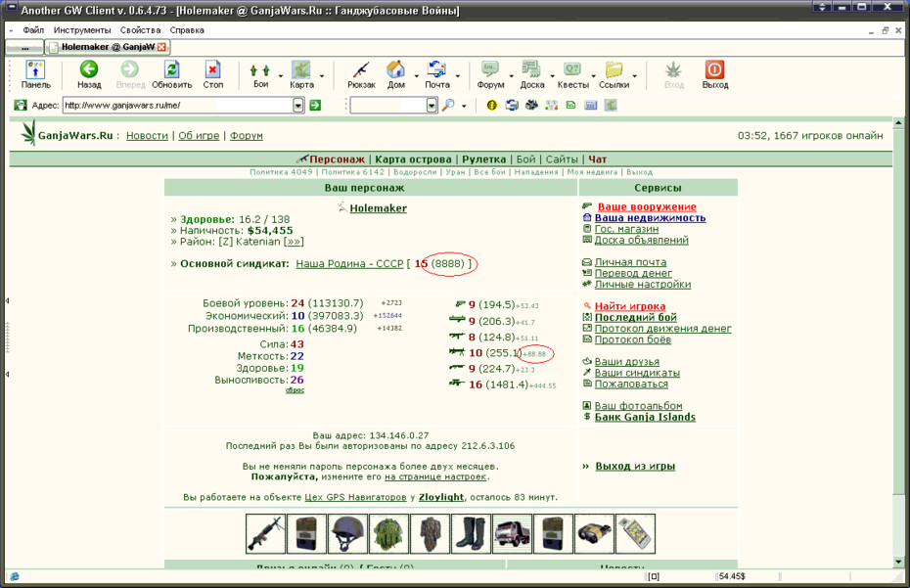Screen dimensions: 910x588
Task: Click the Чат navigation link
Action: click(597, 159)
